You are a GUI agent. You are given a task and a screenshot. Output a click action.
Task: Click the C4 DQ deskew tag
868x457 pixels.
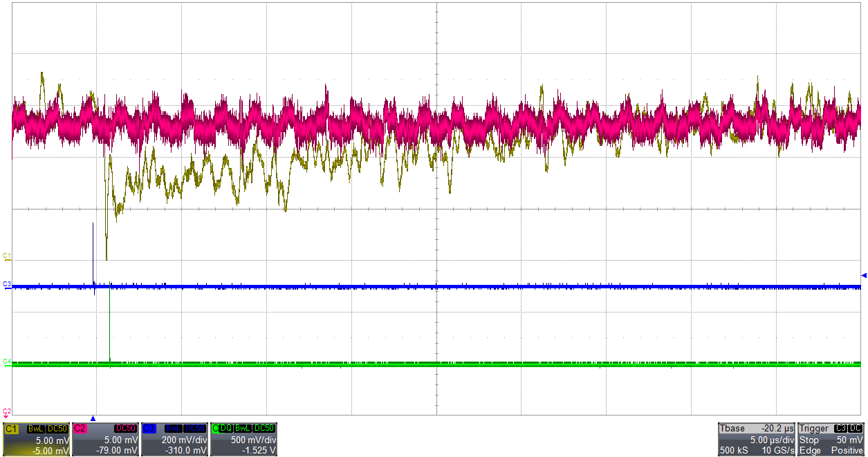[x=225, y=429]
